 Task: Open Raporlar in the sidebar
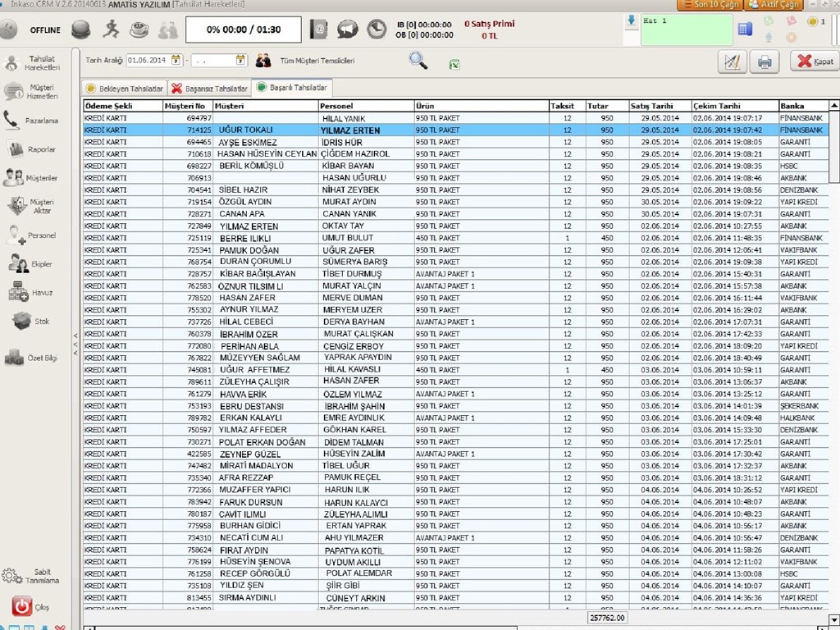click(33, 149)
